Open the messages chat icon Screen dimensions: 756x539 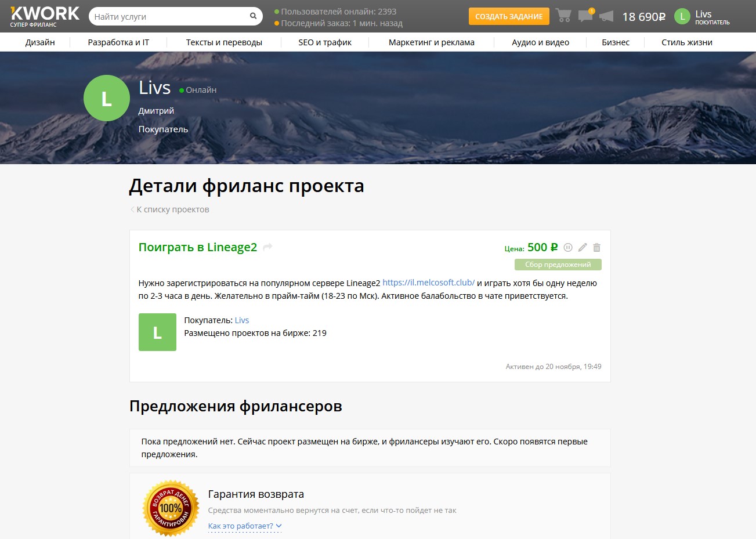(x=585, y=16)
